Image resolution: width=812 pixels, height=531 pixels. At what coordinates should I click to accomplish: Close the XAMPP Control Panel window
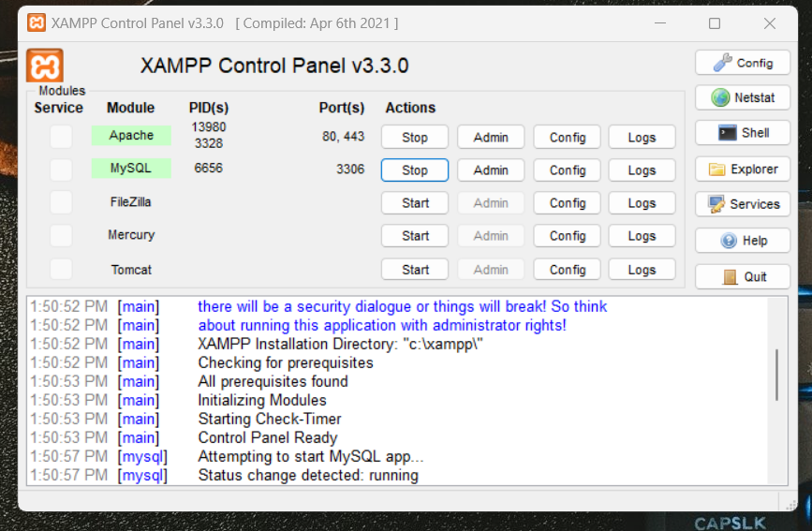coord(770,23)
